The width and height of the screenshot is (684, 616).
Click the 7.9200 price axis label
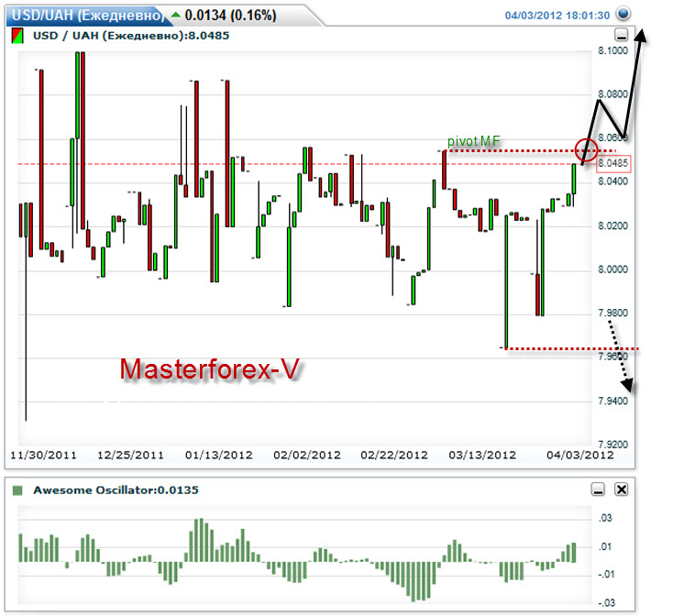click(x=612, y=444)
